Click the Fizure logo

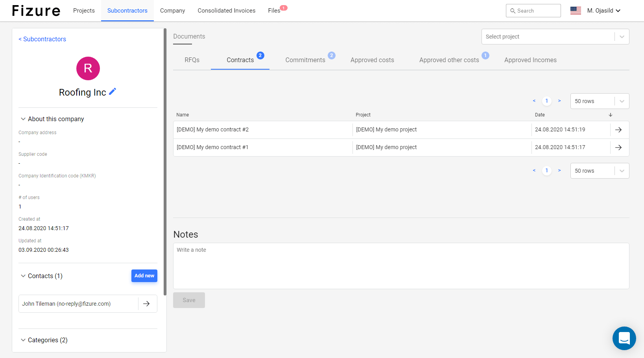(36, 11)
